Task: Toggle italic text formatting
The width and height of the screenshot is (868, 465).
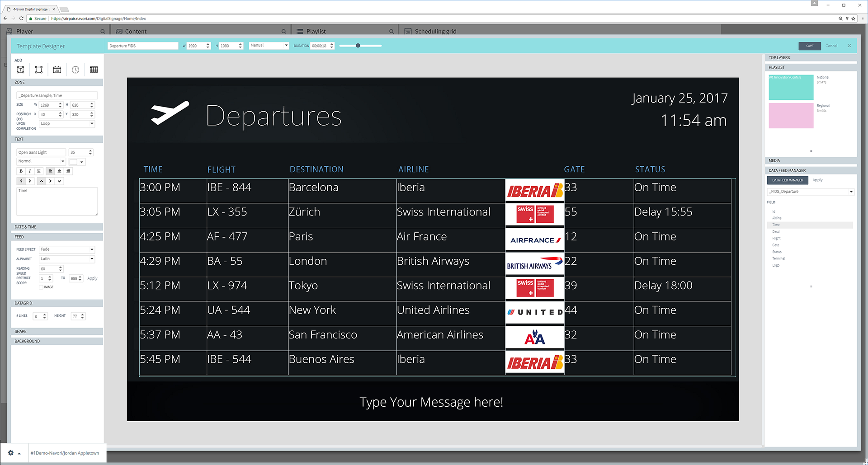Action: point(30,171)
